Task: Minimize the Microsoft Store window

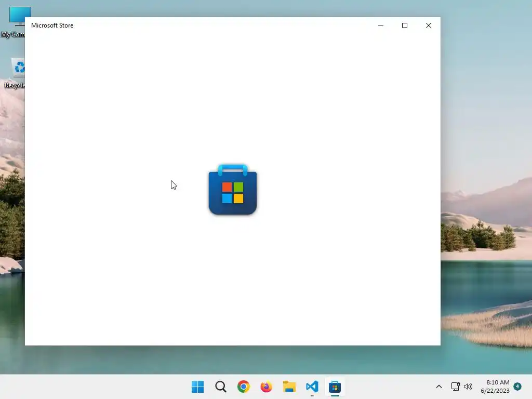Action: pyautogui.click(x=381, y=25)
